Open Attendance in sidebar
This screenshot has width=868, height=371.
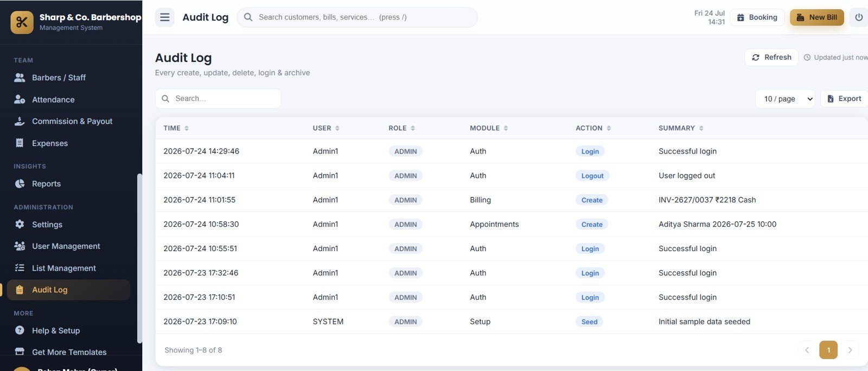[x=68, y=100]
